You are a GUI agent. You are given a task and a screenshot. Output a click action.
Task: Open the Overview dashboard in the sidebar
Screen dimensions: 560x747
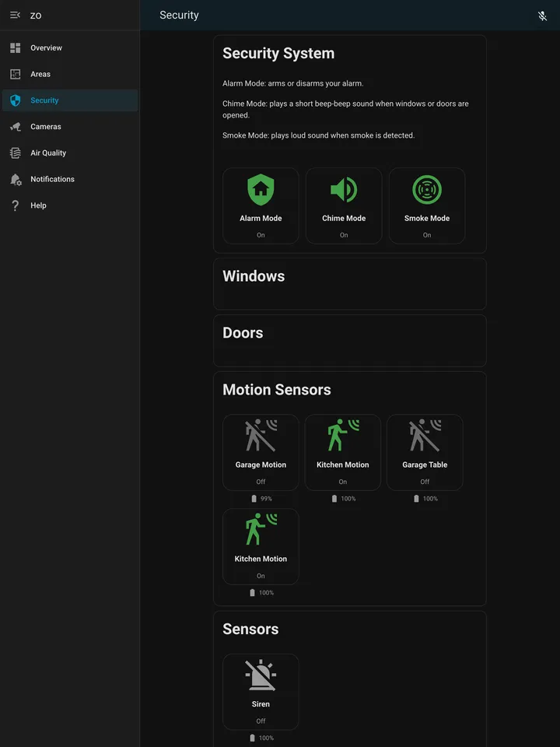69,47
